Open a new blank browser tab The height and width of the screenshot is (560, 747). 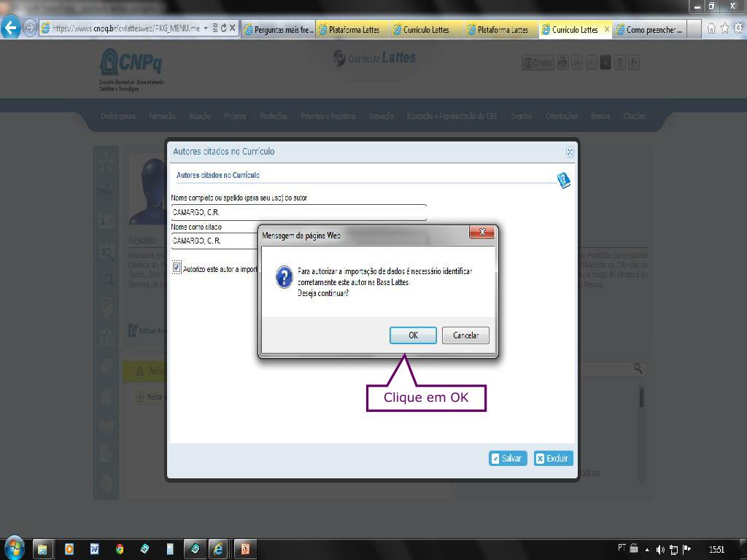point(694,29)
